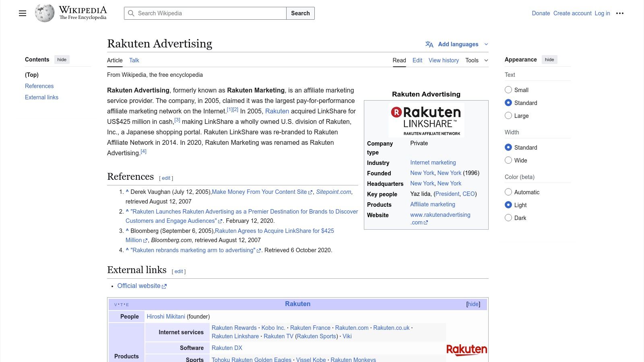
Task: Click the Donate link
Action: tap(541, 13)
